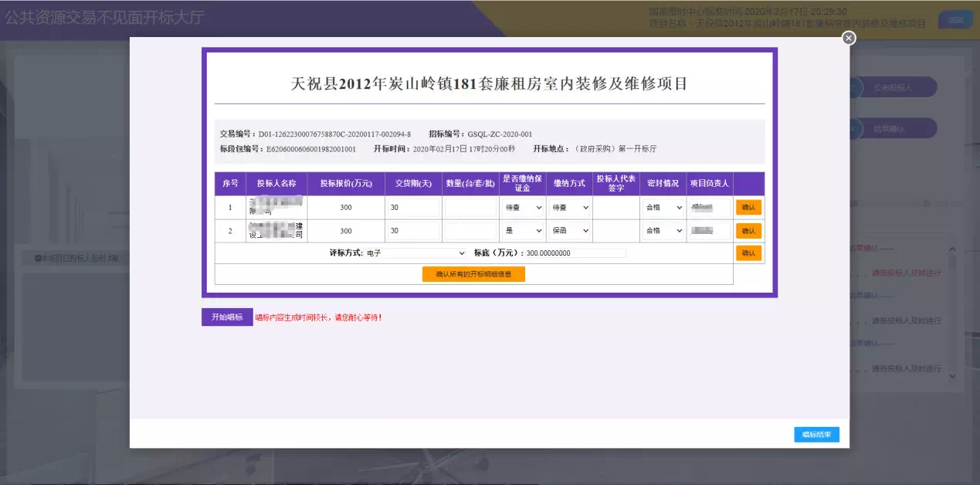Expand 缴纳方式 dropdown for row 1
The height and width of the screenshot is (485, 980).
pyautogui.click(x=570, y=208)
